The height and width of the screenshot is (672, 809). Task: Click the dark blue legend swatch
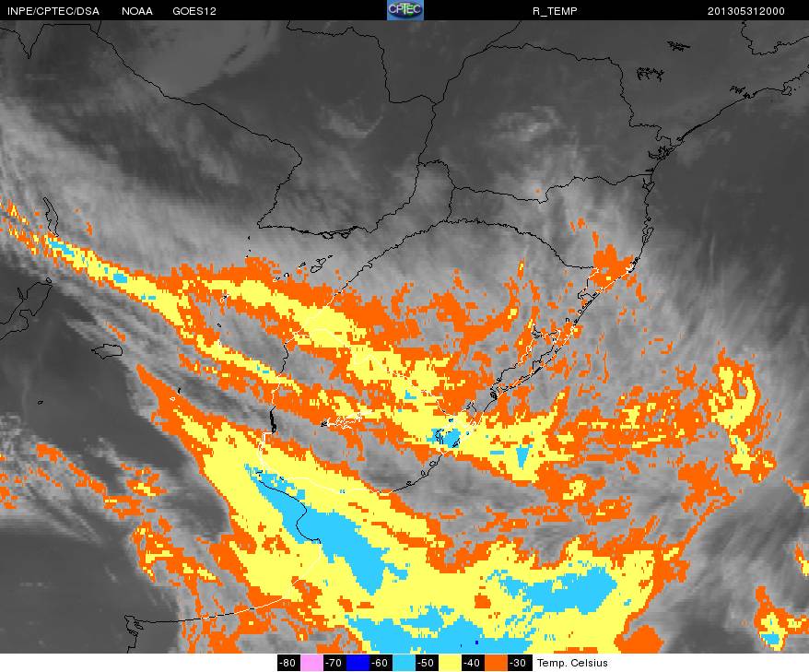click(x=358, y=663)
